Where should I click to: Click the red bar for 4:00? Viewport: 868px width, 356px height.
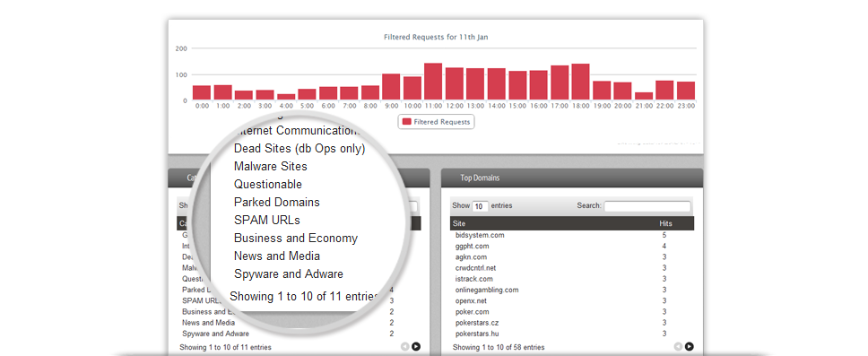click(x=286, y=97)
